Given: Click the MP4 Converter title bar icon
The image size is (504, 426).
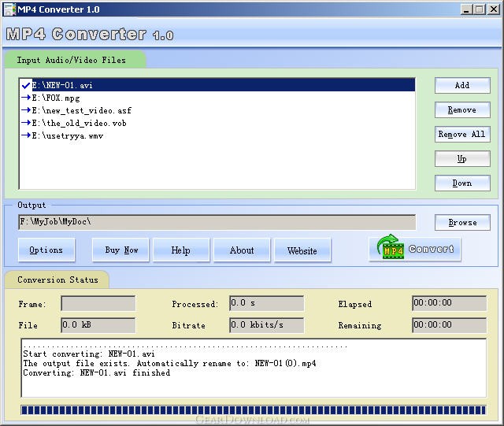Looking at the screenshot, I should pos(9,9).
